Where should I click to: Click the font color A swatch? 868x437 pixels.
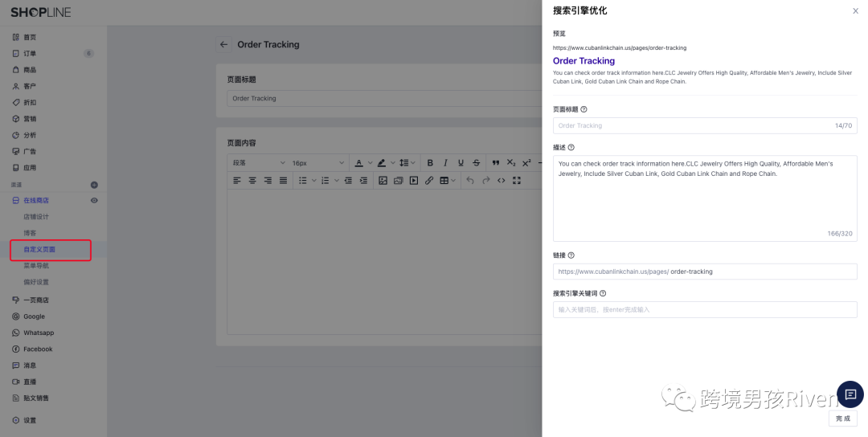pyautogui.click(x=358, y=162)
